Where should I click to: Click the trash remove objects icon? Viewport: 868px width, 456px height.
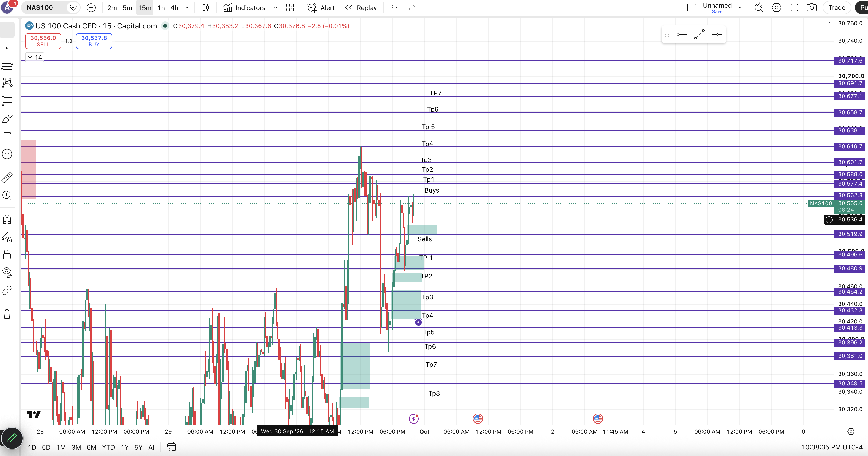[x=7, y=314]
